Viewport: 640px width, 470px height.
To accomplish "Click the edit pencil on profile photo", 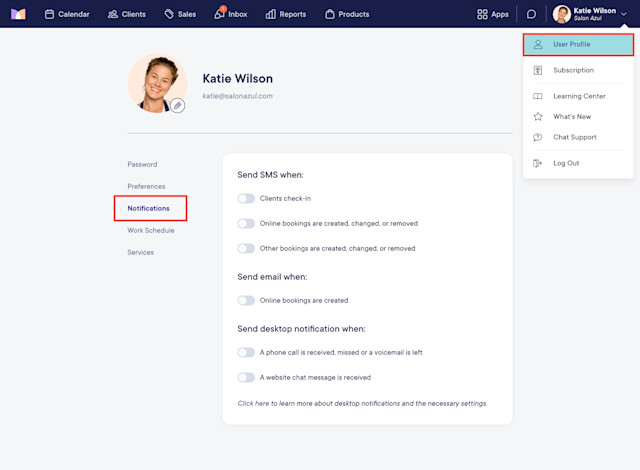I will click(178, 106).
